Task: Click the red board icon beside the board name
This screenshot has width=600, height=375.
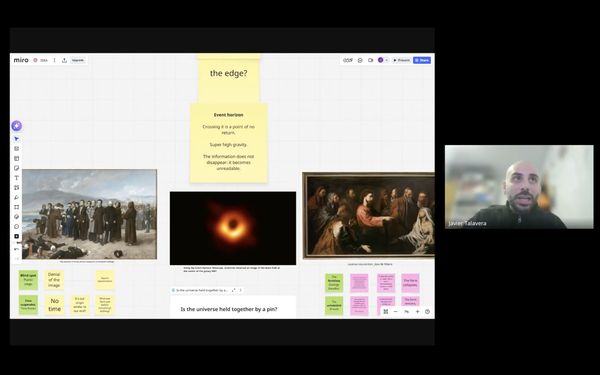Action: (36, 60)
